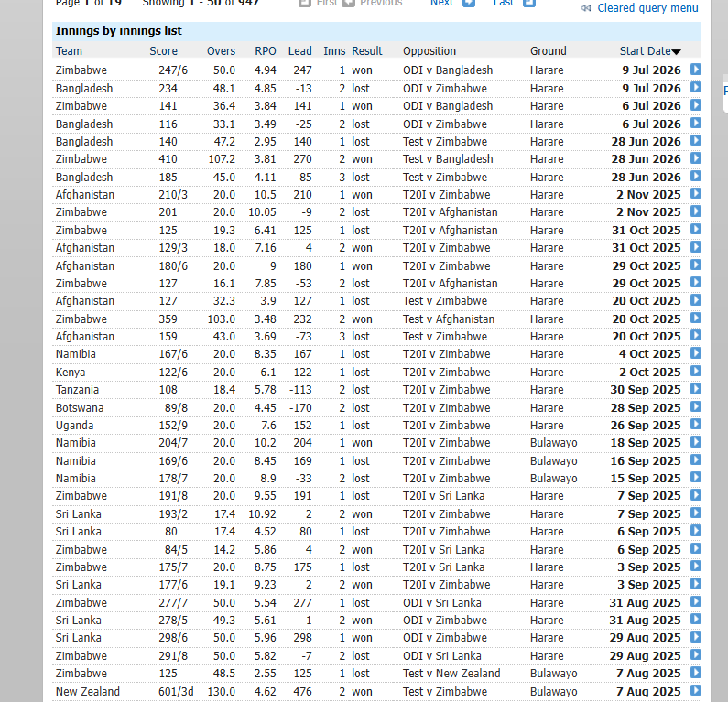
Task: Select 'Test v New Zealand' opposition cell
Action: pos(451,674)
